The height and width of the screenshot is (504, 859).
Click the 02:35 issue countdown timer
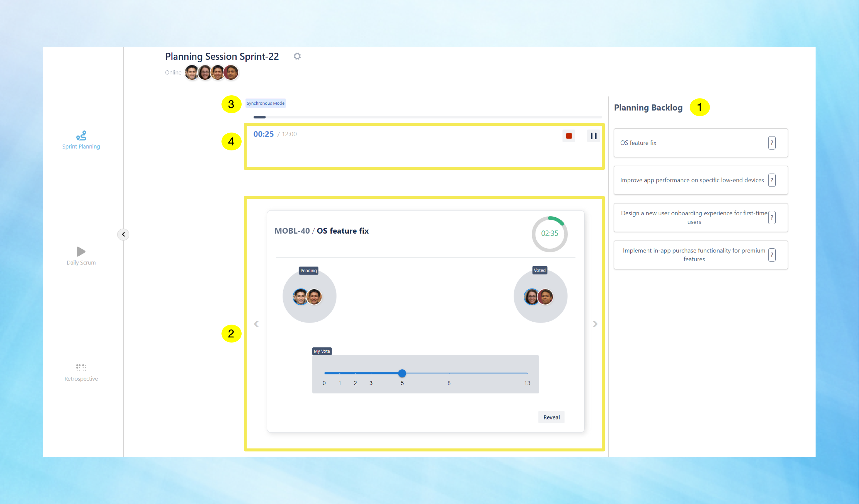550,234
